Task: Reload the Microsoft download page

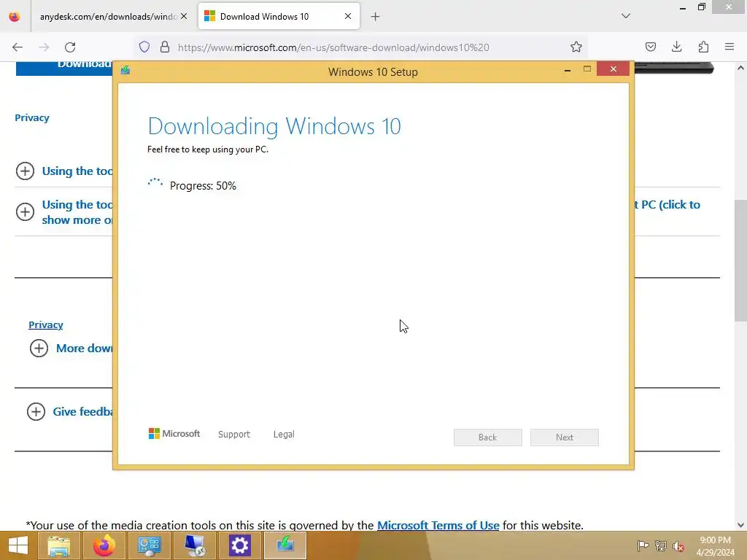Action: 70,47
